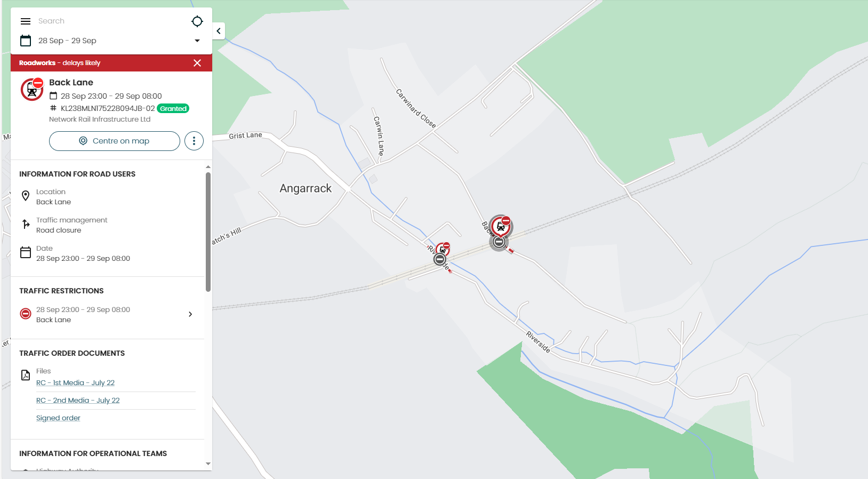Open the hamburger menu
Viewport: 868px width, 479px height.
pyautogui.click(x=26, y=21)
